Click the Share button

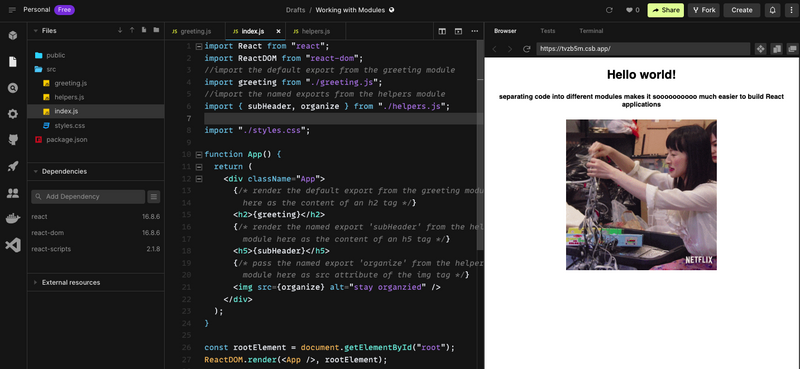pyautogui.click(x=665, y=10)
